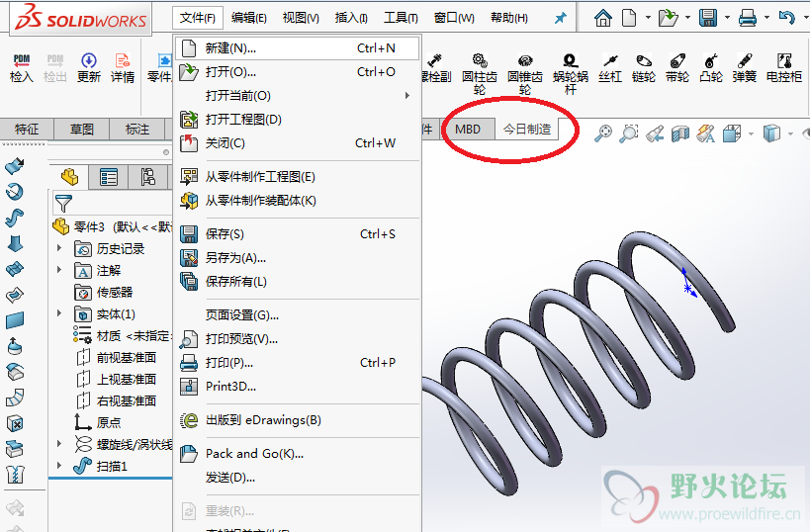810x532 pixels.
Task: Expand the New document dropdown arrow
Action: [648, 18]
